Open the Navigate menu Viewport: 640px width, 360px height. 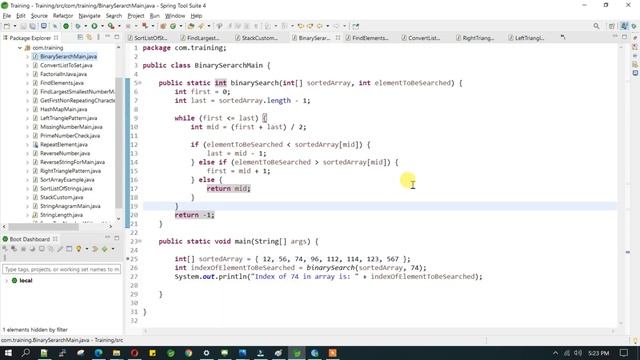[89, 16]
